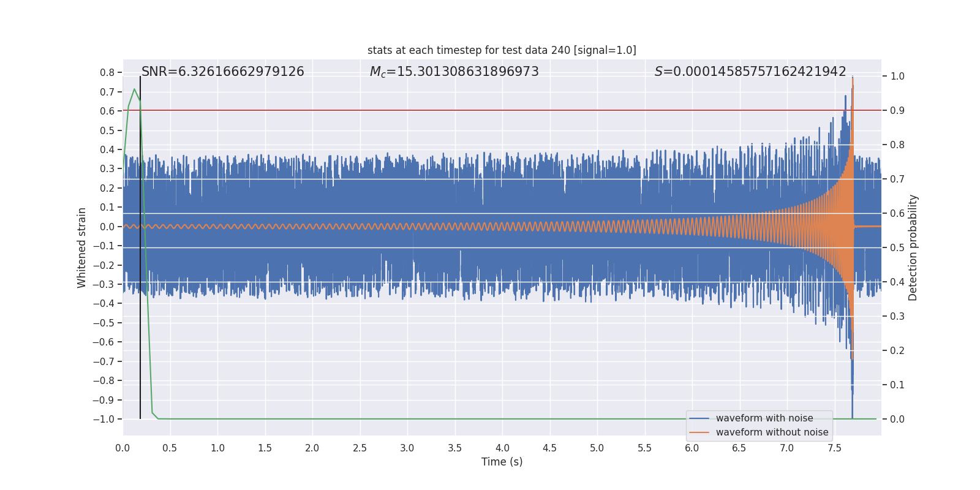
Task: Click the 'Time (s)' x-axis label
Action: pyautogui.click(x=502, y=462)
